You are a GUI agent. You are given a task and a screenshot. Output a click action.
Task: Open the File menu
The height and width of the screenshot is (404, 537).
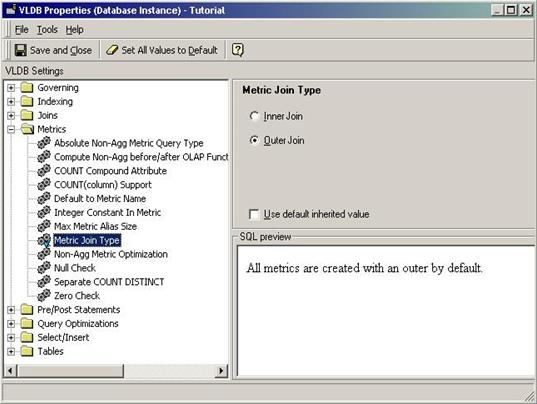pos(22,30)
